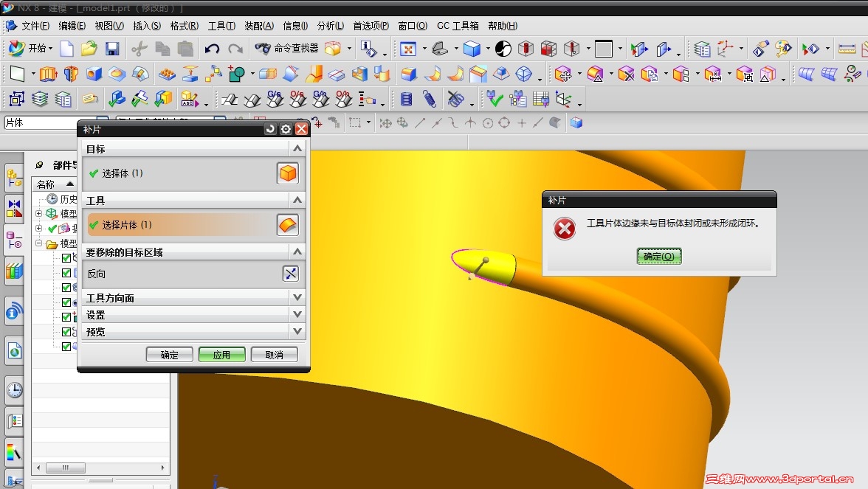Viewport: 868px width, 489px height.
Task: Click the Reverse Direction icon next to 反向
Action: pos(291,273)
